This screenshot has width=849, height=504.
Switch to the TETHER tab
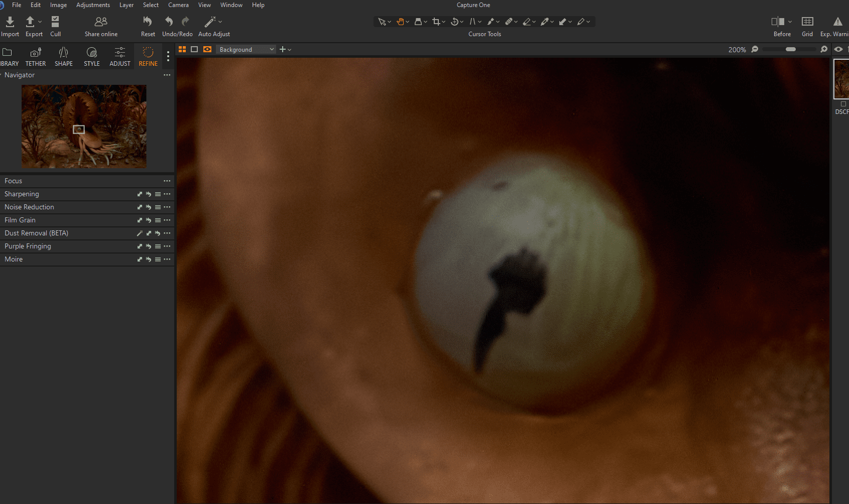tap(36, 57)
